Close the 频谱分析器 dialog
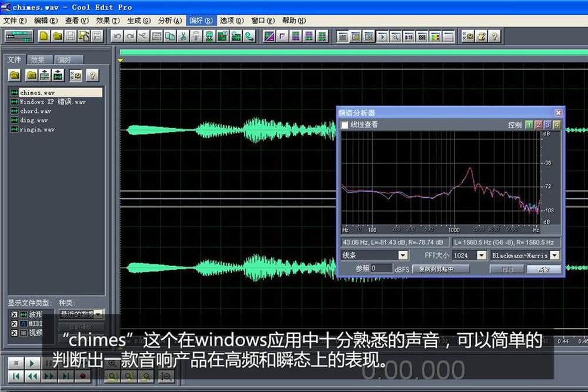Viewport: 588px width, 392px height. pos(559,113)
